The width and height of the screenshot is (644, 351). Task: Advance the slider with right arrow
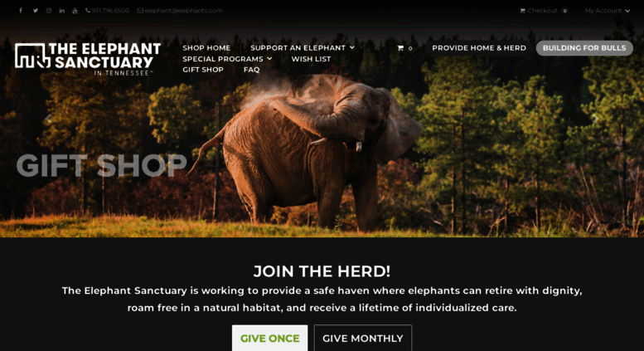pyautogui.click(x=595, y=119)
